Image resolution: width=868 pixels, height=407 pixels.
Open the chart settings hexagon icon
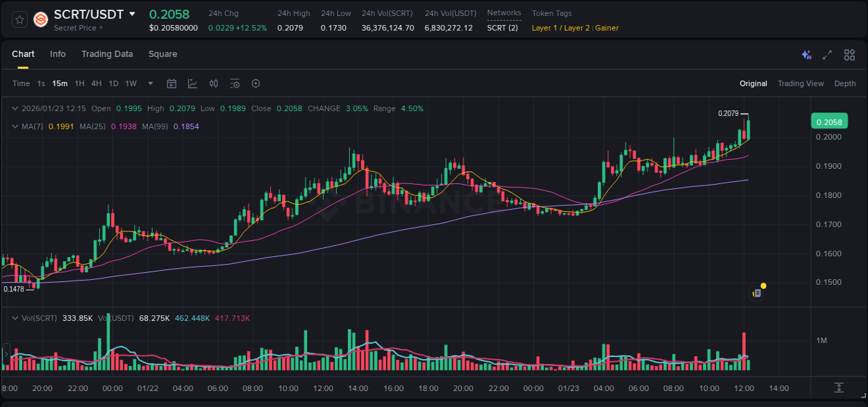tap(256, 83)
